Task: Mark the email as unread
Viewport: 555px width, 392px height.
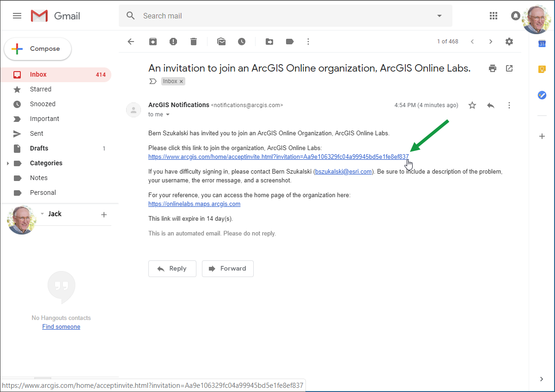Action: coord(221,42)
